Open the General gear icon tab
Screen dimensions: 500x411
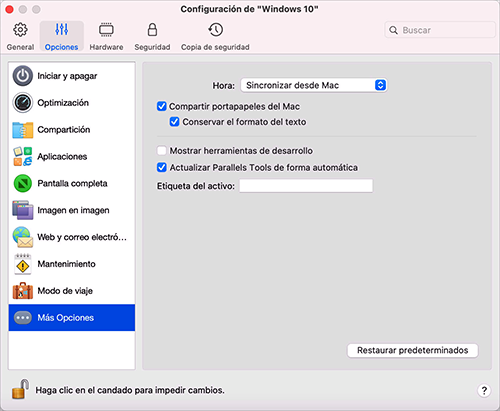click(20, 30)
